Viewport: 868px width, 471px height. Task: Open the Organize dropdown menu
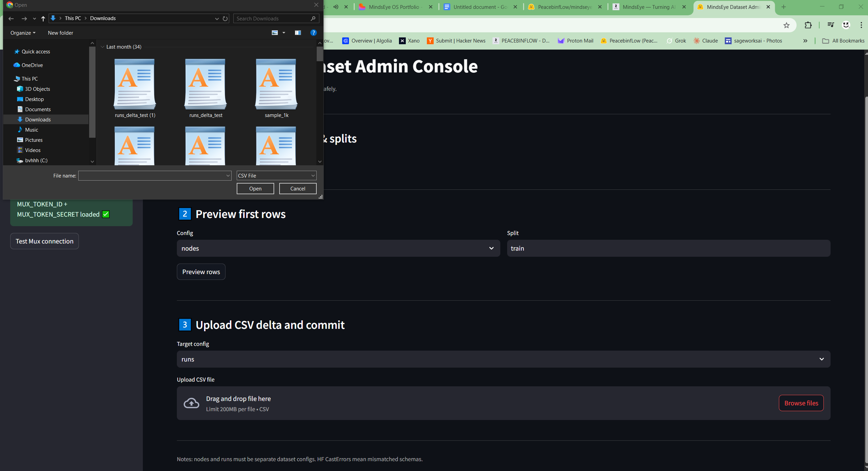[x=22, y=33]
